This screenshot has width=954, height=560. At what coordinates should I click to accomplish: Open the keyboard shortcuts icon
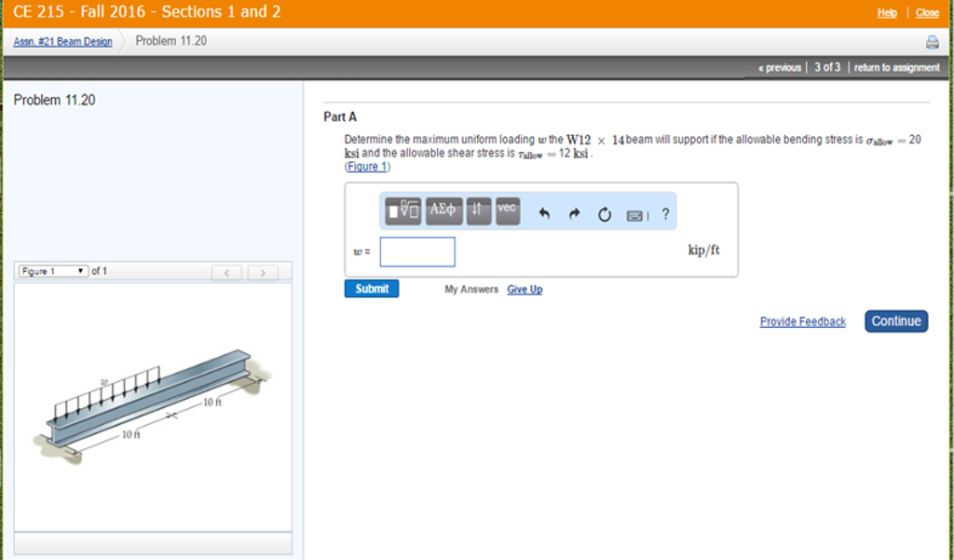click(x=637, y=214)
